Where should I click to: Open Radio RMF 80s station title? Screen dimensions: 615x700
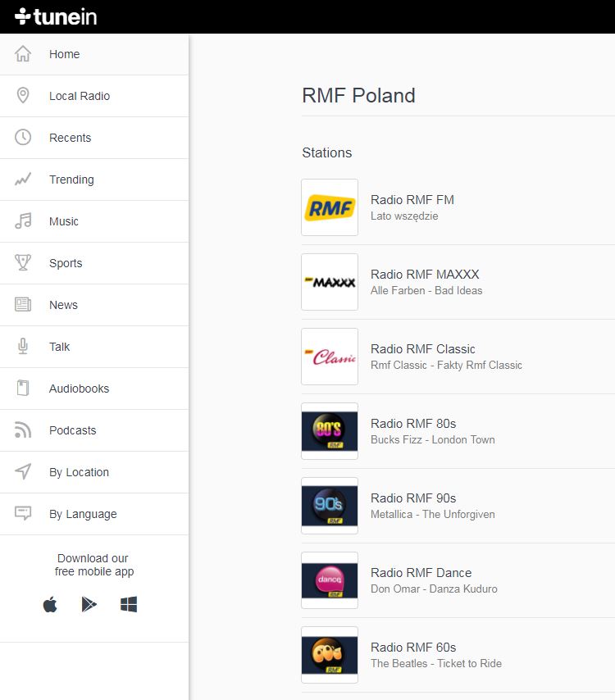(x=413, y=423)
